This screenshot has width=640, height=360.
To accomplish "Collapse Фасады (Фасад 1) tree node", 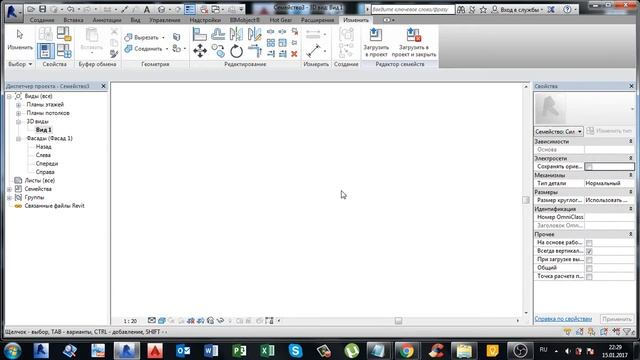I will point(18,139).
